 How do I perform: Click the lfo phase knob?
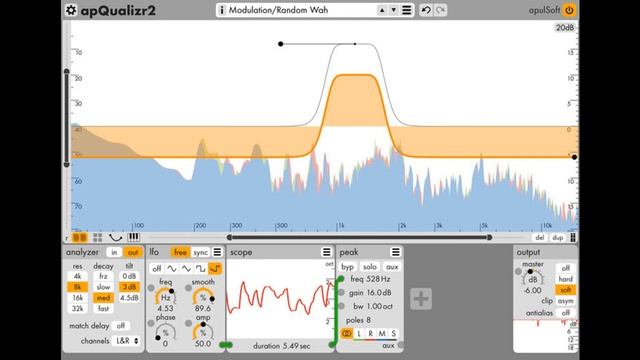coord(165,332)
